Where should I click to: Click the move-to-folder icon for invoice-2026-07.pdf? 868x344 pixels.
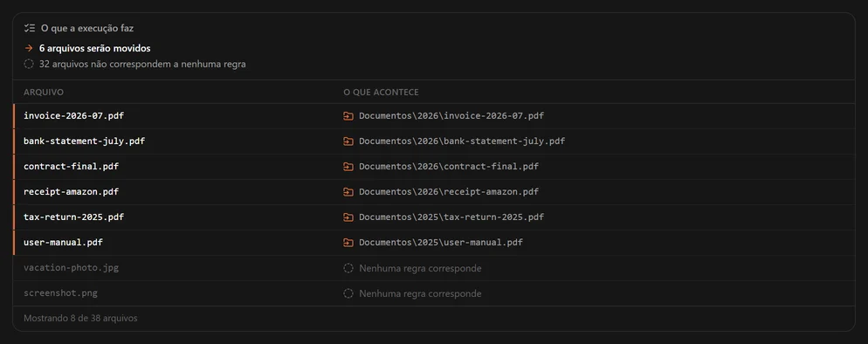click(x=348, y=116)
